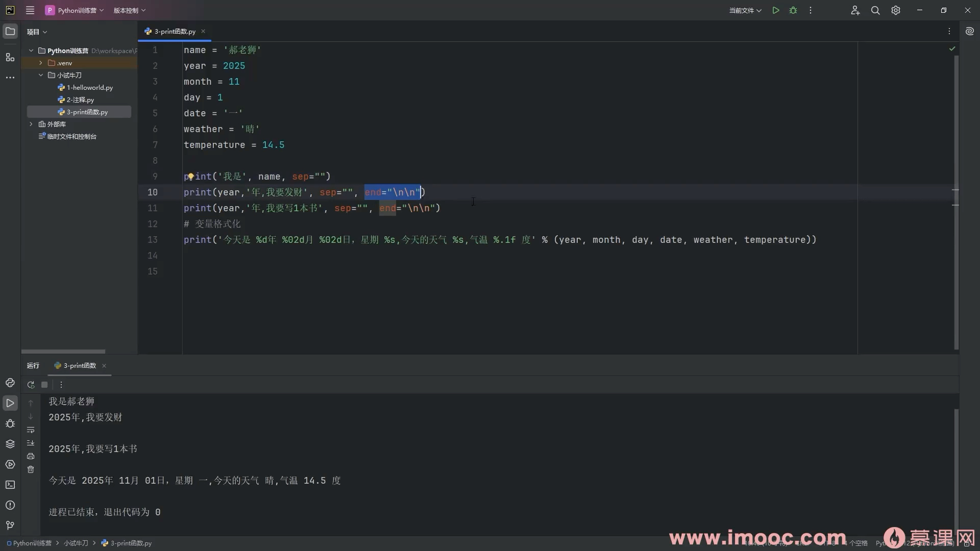The width and height of the screenshot is (980, 551).
Task: Open the AI Assistant spiral icon
Action: (x=969, y=31)
